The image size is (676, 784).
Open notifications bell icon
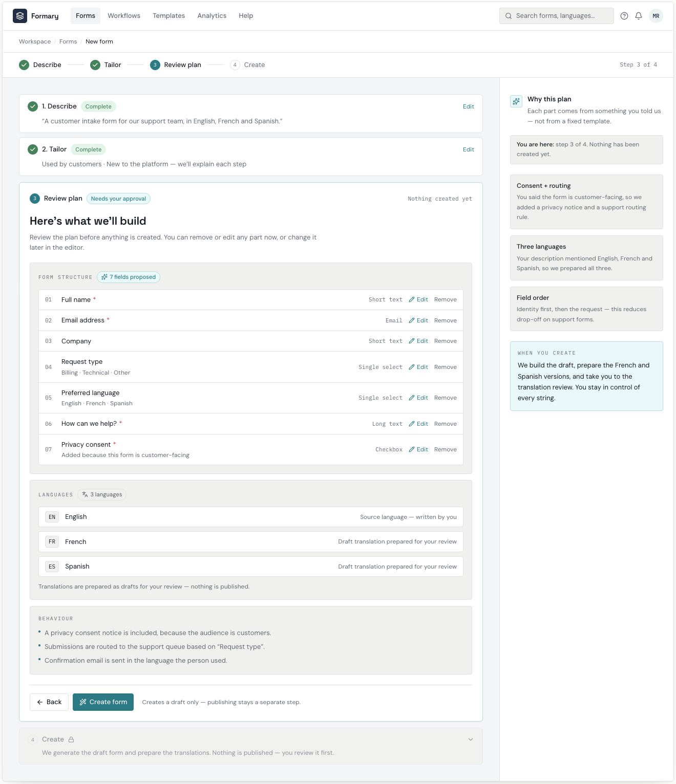tap(639, 16)
